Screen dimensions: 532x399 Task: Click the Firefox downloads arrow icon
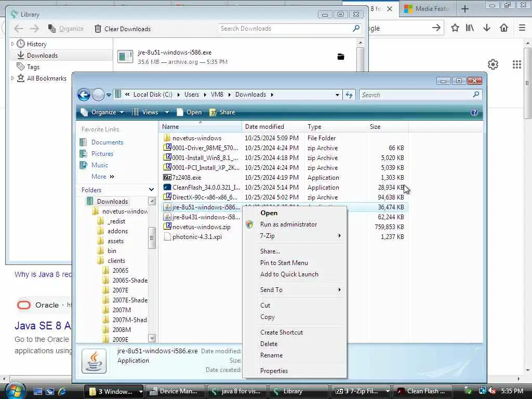pyautogui.click(x=486, y=28)
